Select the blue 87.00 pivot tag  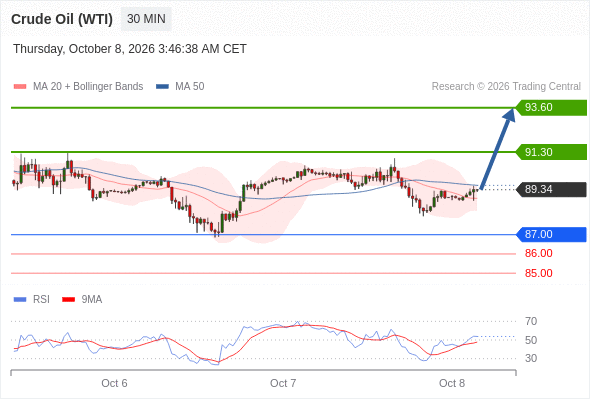point(551,234)
